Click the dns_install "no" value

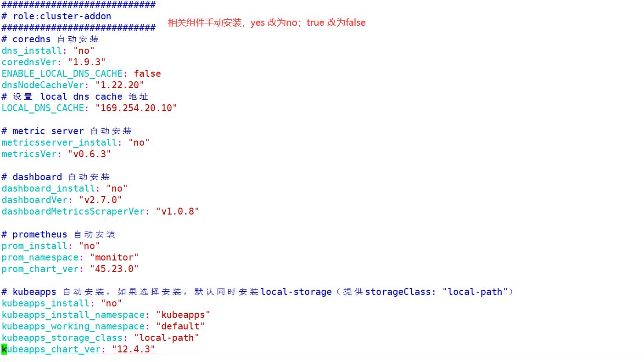pyautogui.click(x=84, y=51)
